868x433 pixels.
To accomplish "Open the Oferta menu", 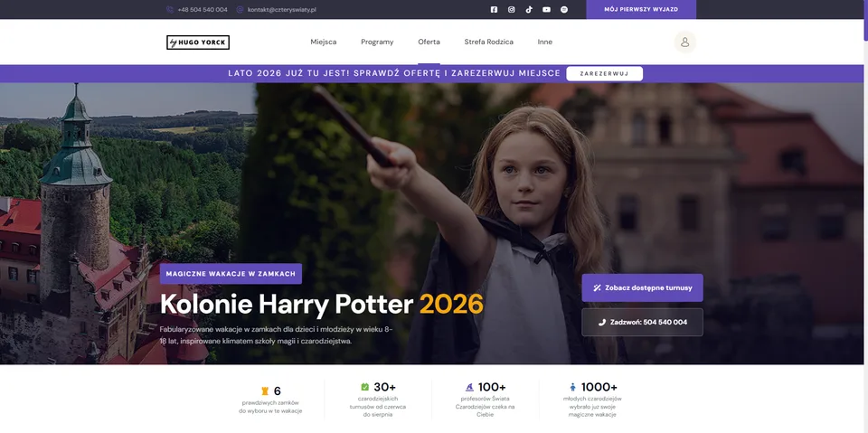I will point(429,42).
